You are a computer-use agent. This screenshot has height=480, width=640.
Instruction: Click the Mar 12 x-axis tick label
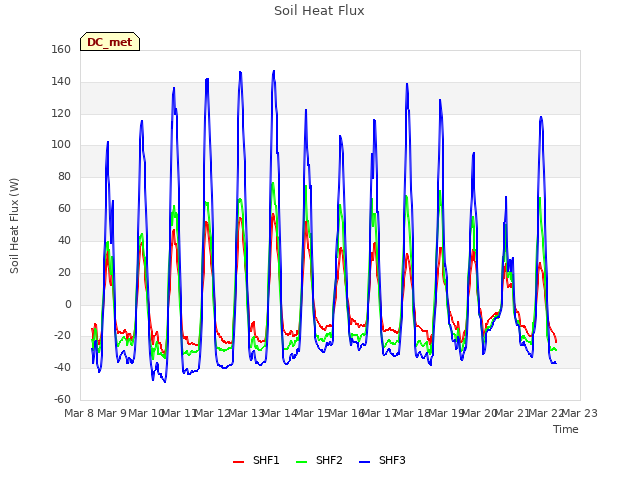[213, 413]
